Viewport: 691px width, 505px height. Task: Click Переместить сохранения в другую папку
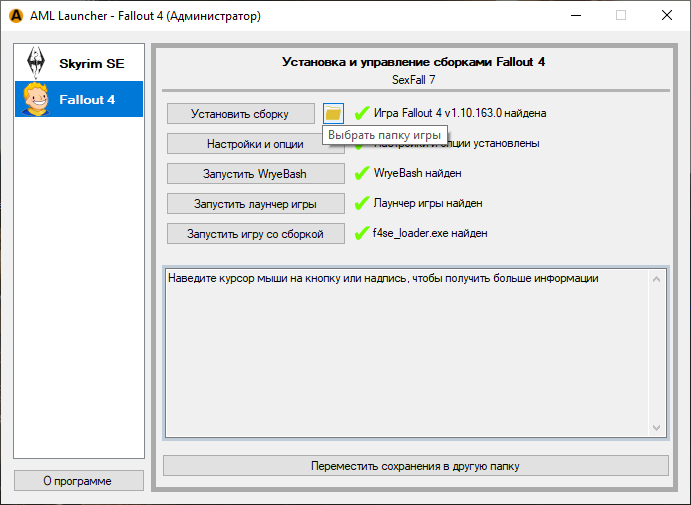[415, 466]
